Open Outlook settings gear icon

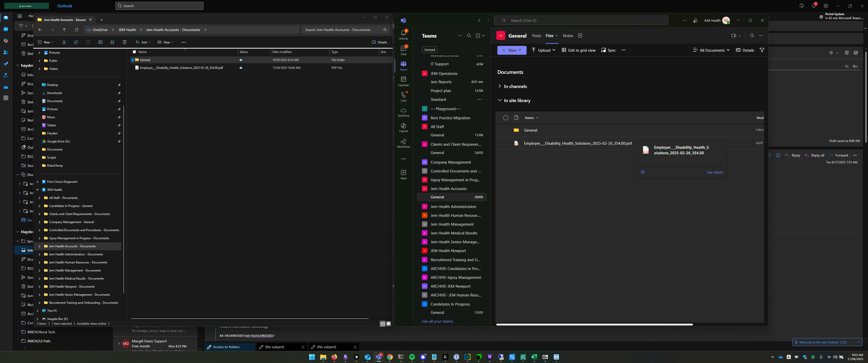826,6
